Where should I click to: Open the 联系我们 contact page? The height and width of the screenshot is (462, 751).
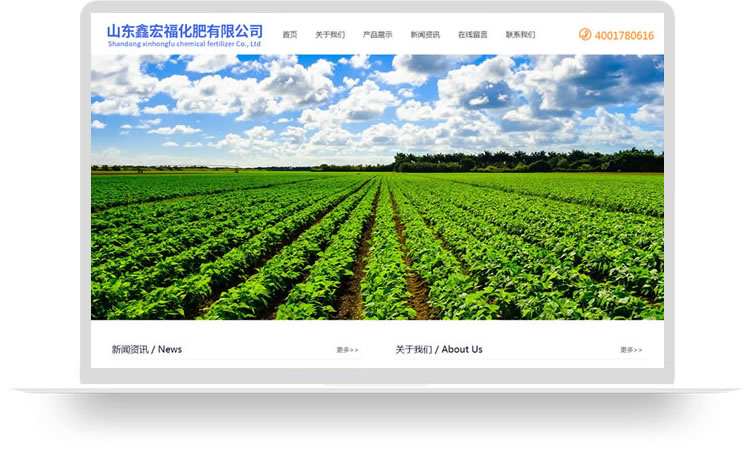coord(520,35)
